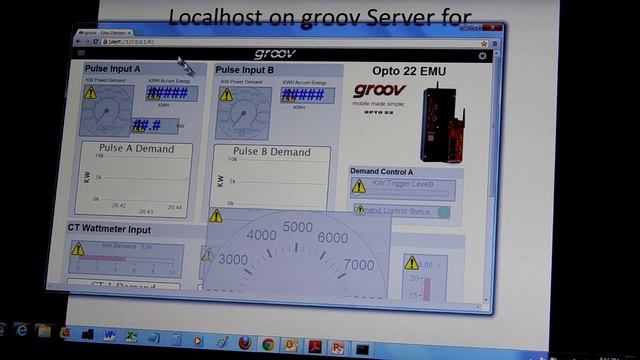The image size is (640, 360).
Task: Click the Demand Control A heading
Action: (382, 172)
